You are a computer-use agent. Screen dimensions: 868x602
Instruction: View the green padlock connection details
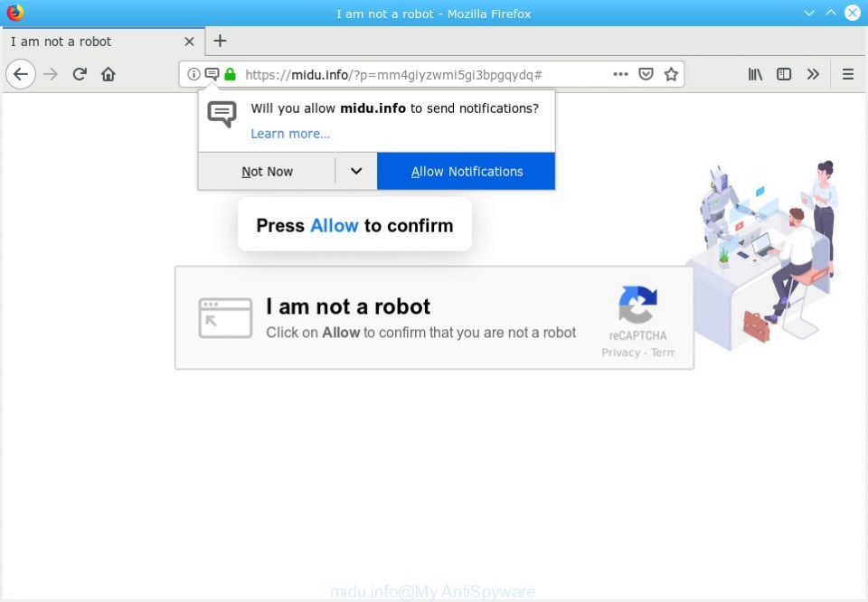coord(231,74)
